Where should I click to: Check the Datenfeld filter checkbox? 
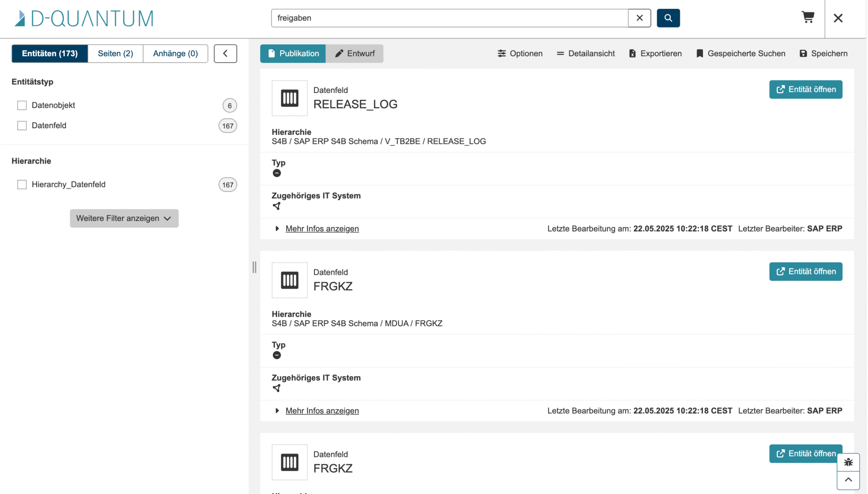pyautogui.click(x=22, y=126)
